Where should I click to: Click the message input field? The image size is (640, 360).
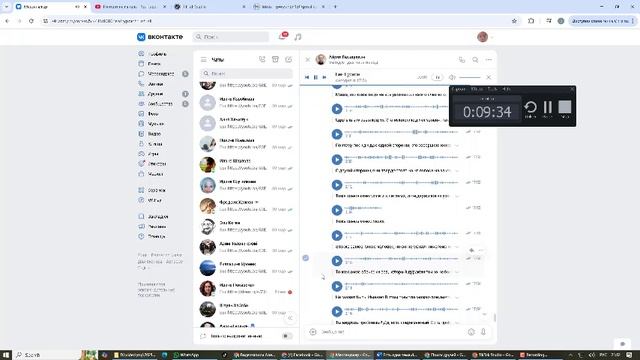(x=392, y=332)
